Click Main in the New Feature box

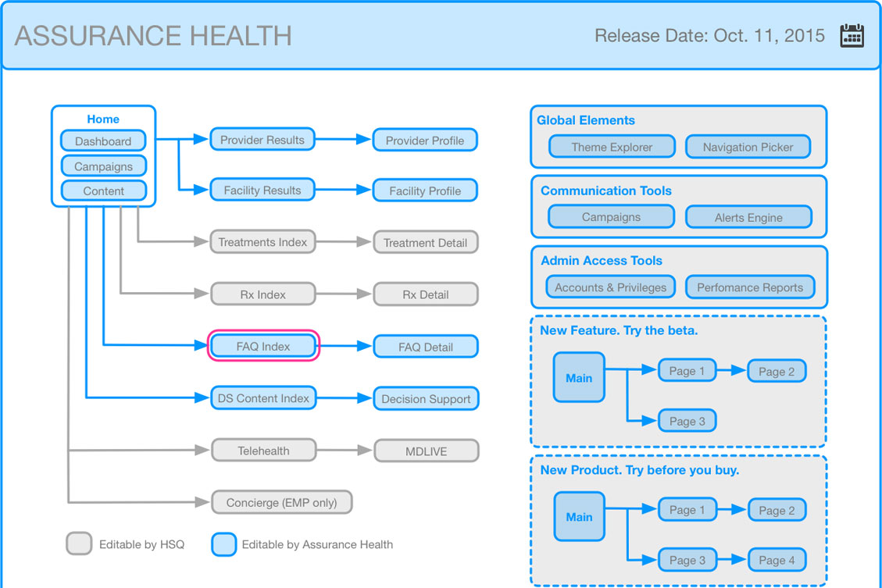tap(579, 377)
